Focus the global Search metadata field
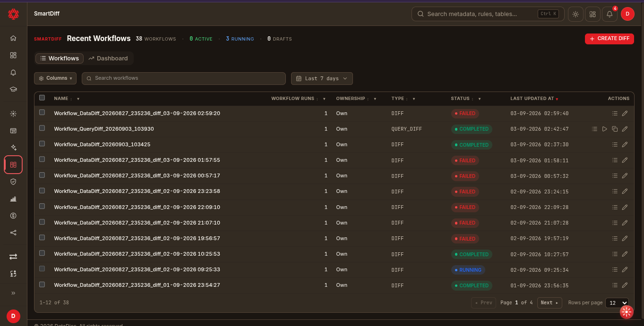The height and width of the screenshot is (326, 644). pos(488,14)
